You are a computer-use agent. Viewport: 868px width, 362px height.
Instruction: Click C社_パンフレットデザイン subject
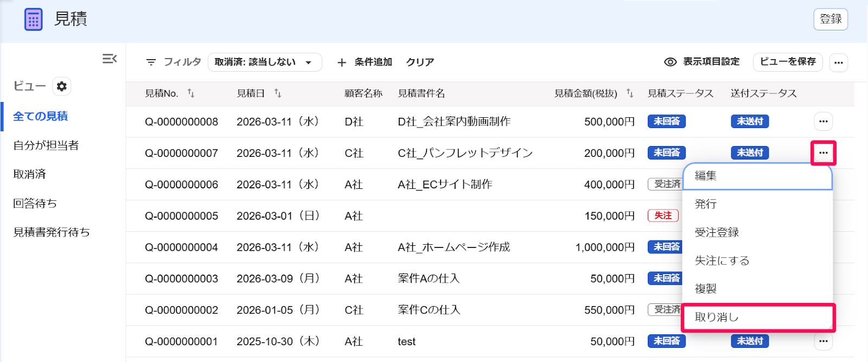coord(465,153)
